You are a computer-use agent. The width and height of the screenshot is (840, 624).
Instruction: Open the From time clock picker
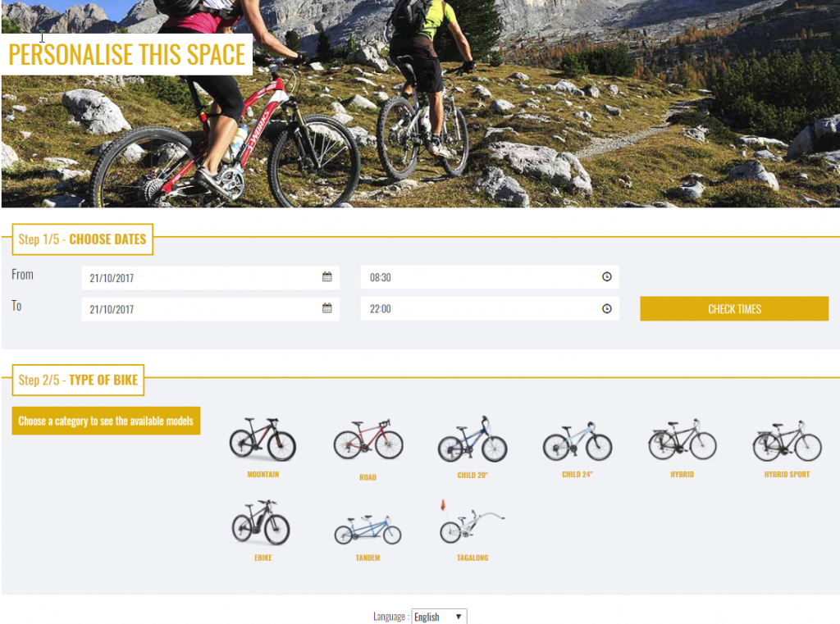coord(606,277)
